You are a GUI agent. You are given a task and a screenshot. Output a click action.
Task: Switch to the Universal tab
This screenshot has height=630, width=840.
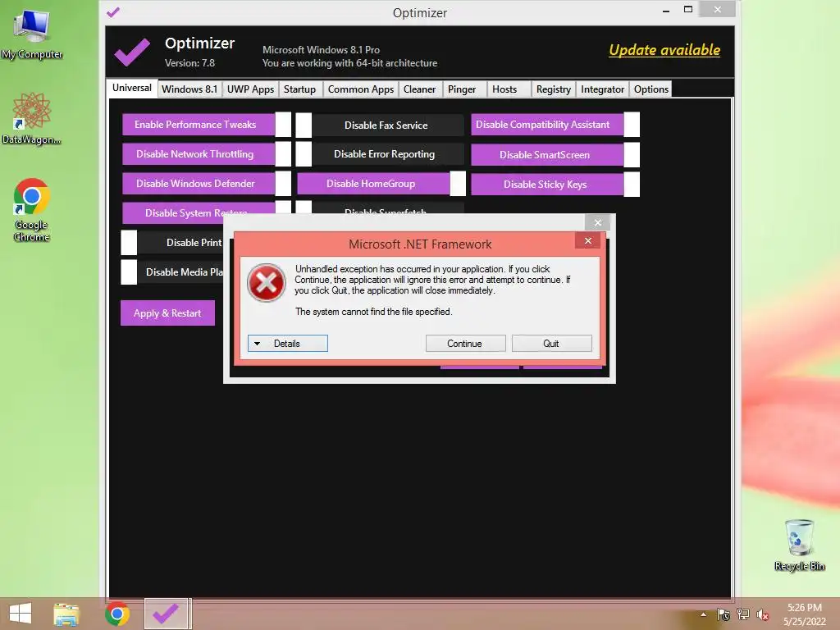(x=132, y=88)
